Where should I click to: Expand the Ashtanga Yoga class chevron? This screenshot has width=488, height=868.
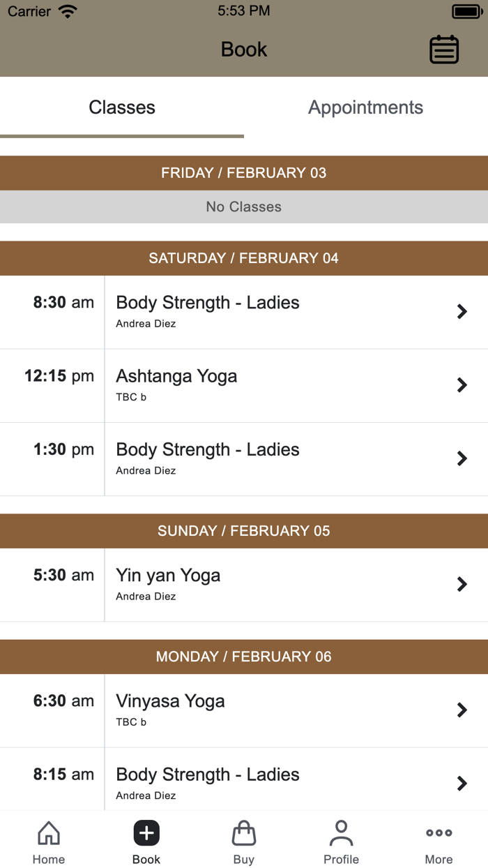point(462,385)
